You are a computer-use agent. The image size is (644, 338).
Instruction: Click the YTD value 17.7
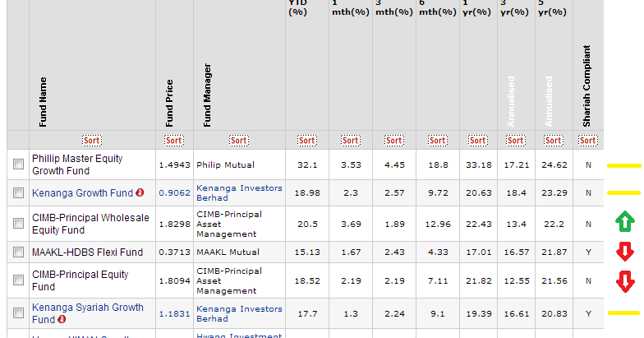coord(307,314)
